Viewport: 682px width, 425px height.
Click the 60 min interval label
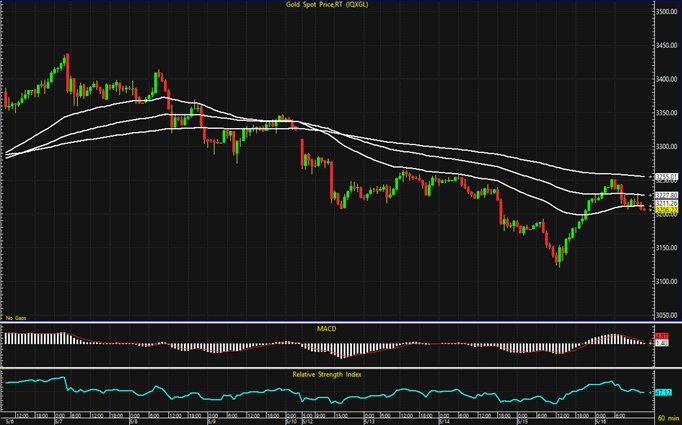667,419
